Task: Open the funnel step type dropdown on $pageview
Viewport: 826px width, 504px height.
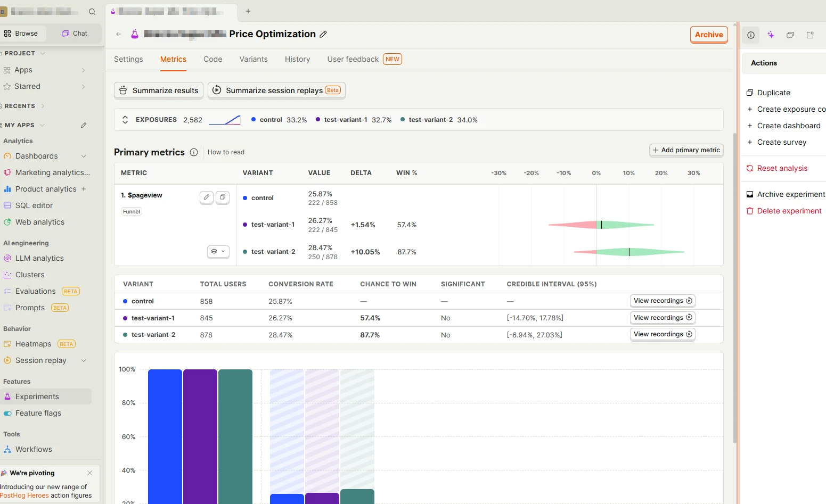Action: coord(218,251)
